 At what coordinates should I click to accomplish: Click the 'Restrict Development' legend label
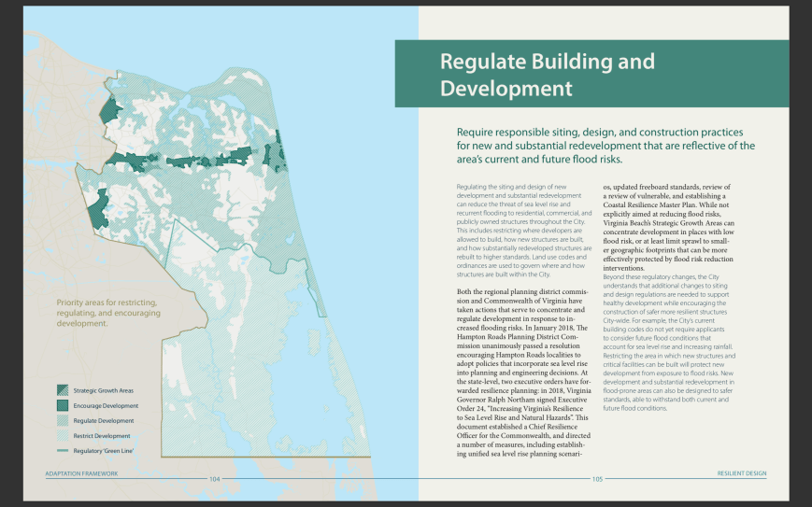coord(102,435)
